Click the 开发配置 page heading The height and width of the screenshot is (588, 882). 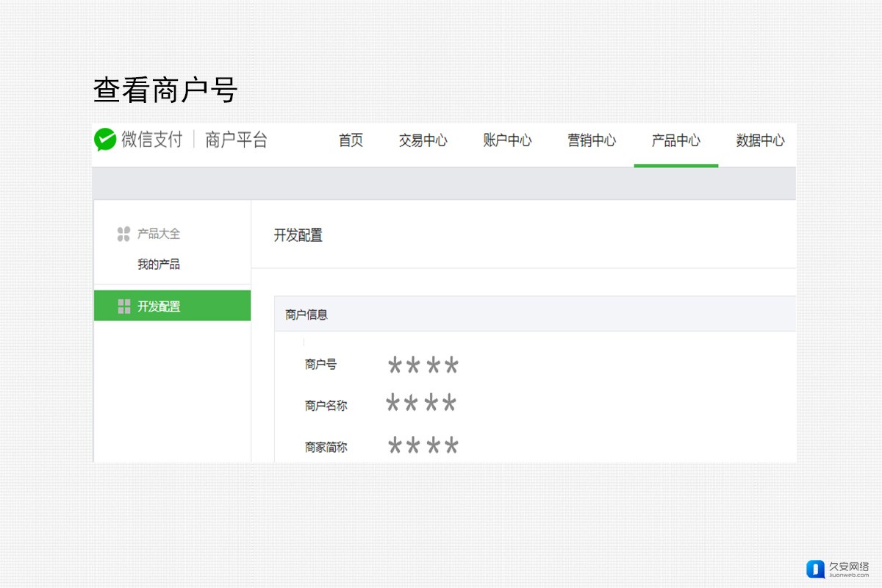coord(298,235)
